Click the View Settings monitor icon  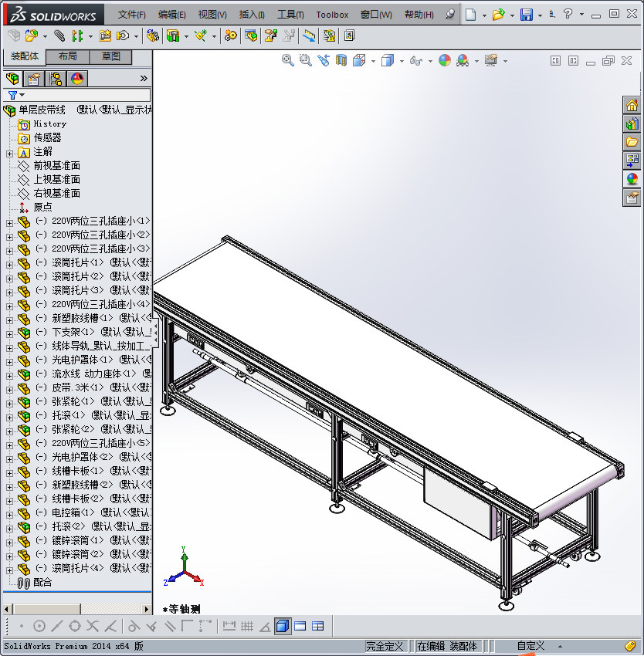click(491, 61)
